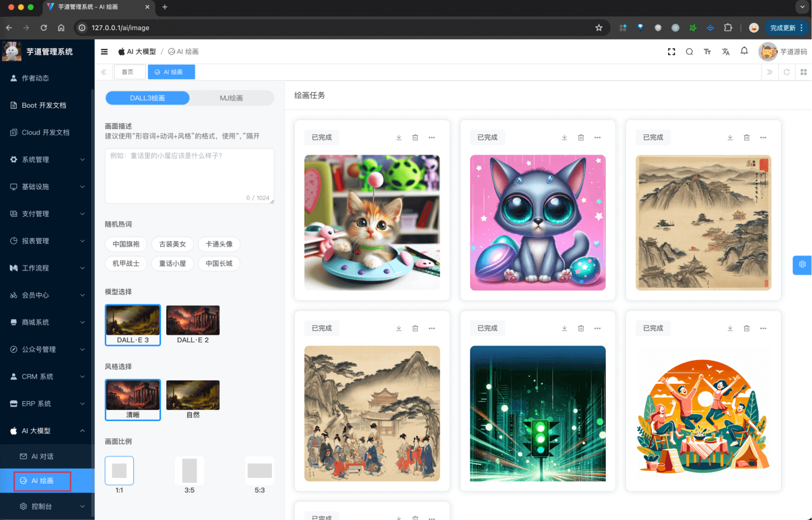The image size is (812, 520).
Task: Open the notification bell
Action: tap(744, 51)
